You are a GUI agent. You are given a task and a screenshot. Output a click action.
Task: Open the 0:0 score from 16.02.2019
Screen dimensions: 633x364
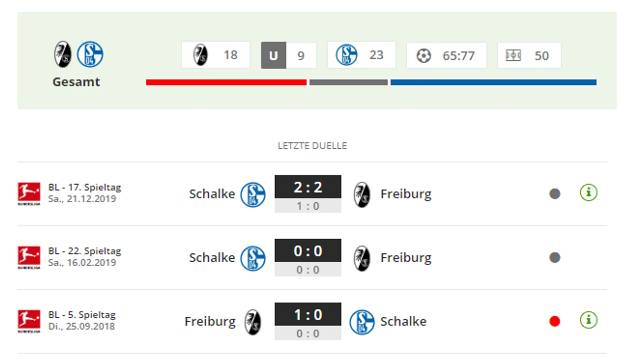308,251
